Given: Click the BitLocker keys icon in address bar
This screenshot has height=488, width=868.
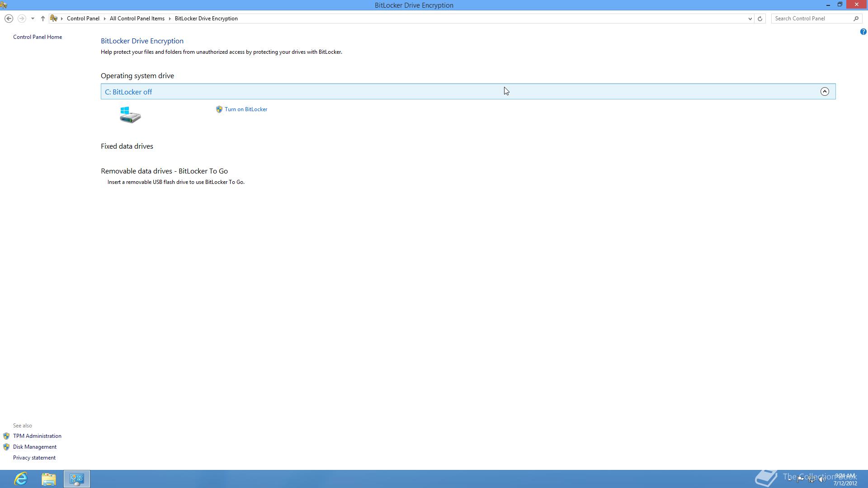Looking at the screenshot, I should click(54, 19).
